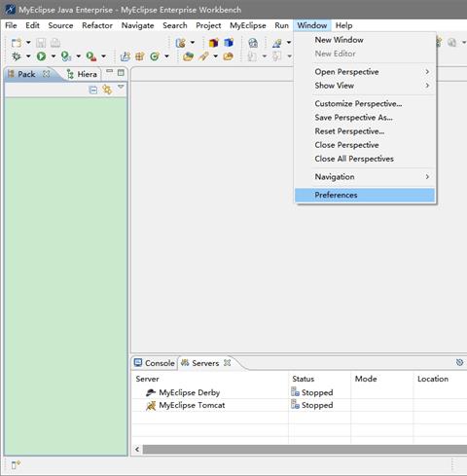Open the Navigate menu
467x476 pixels.
pyautogui.click(x=137, y=25)
